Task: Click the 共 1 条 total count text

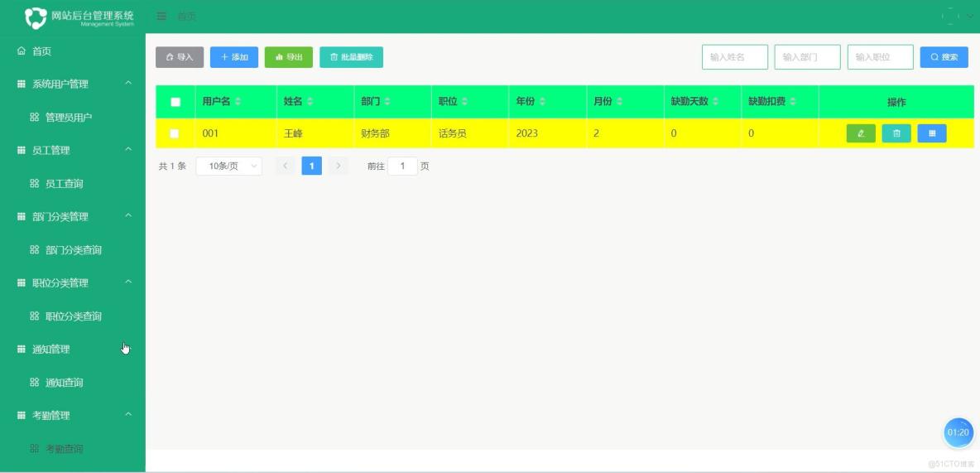Action: [172, 166]
